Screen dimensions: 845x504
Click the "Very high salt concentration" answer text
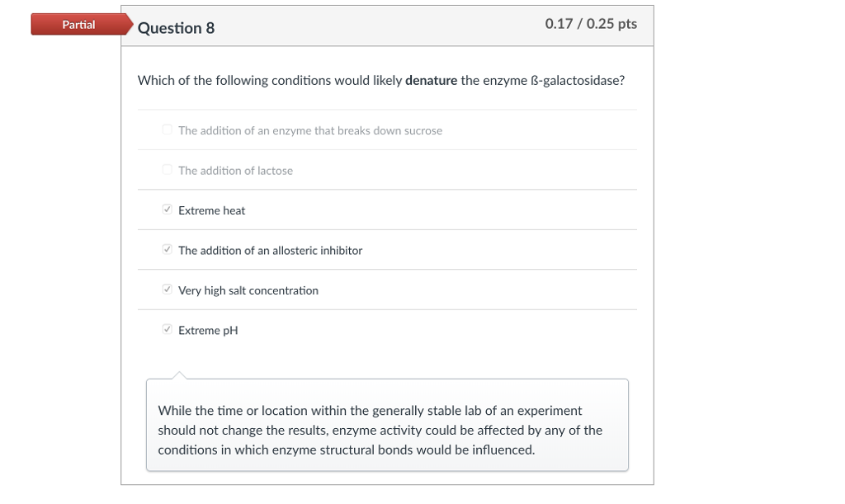[248, 290]
